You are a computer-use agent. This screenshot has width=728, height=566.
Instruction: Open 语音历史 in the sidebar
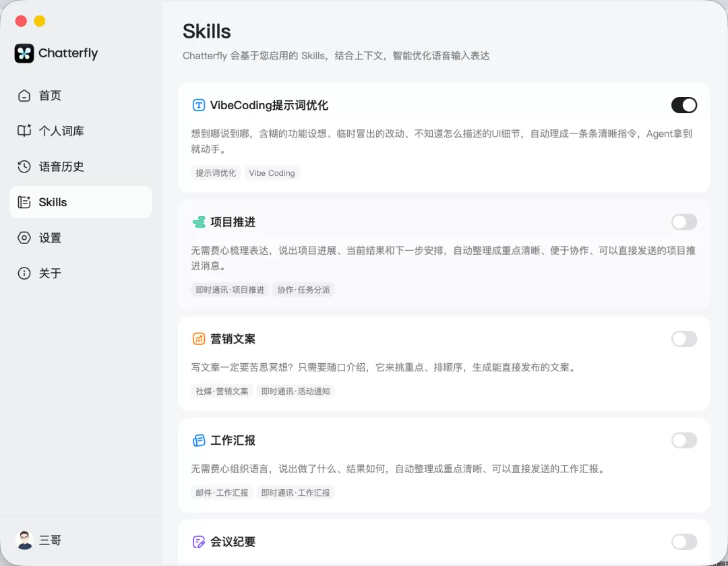pyautogui.click(x=81, y=166)
